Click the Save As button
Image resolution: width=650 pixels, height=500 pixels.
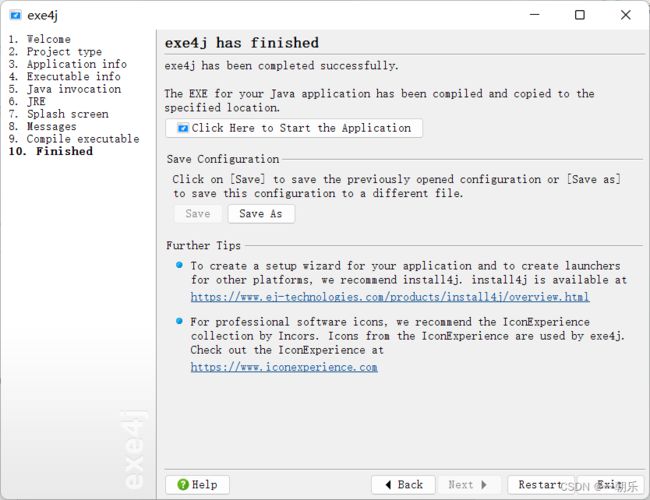tap(261, 214)
